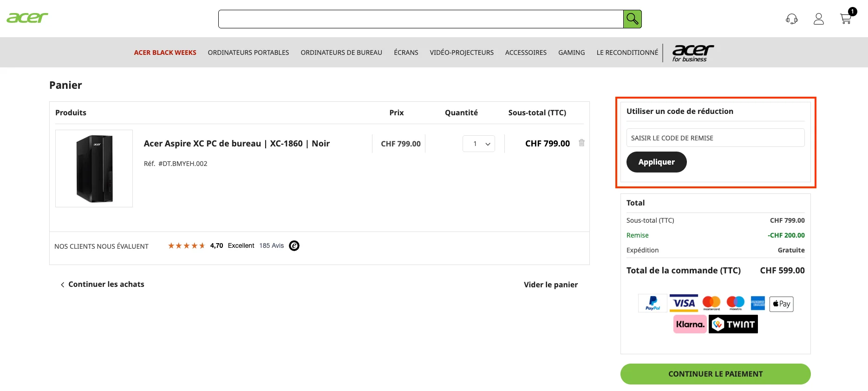Click the 185 Avis reviews link
Image resolution: width=868 pixels, height=391 pixels.
(x=272, y=245)
